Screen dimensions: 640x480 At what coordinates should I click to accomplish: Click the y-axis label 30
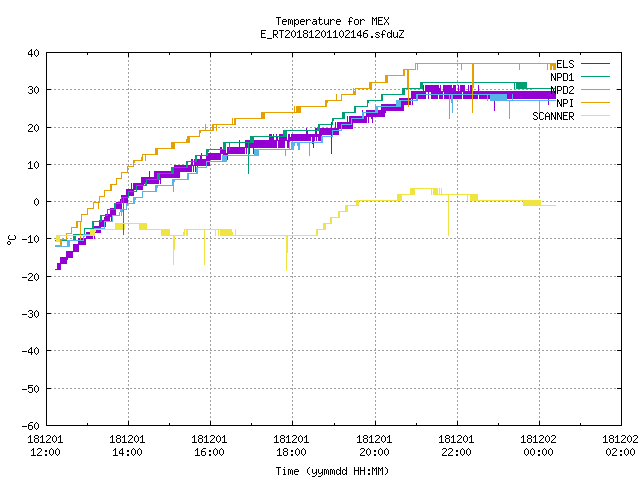click(33, 90)
